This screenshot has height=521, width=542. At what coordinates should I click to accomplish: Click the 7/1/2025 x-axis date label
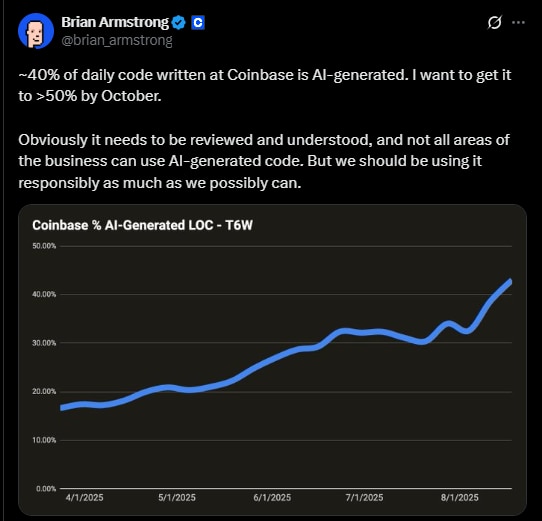(364, 497)
